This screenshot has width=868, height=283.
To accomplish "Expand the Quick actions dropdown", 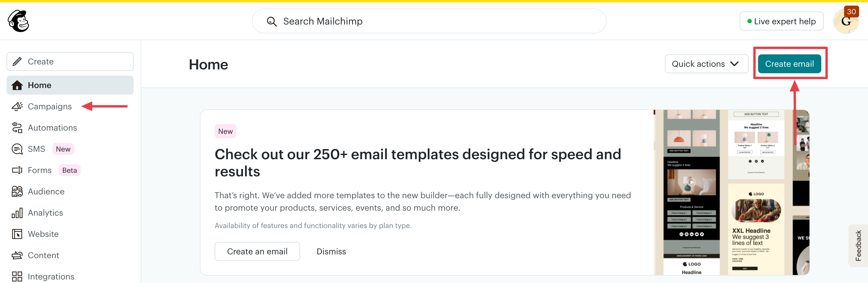I will [x=706, y=64].
